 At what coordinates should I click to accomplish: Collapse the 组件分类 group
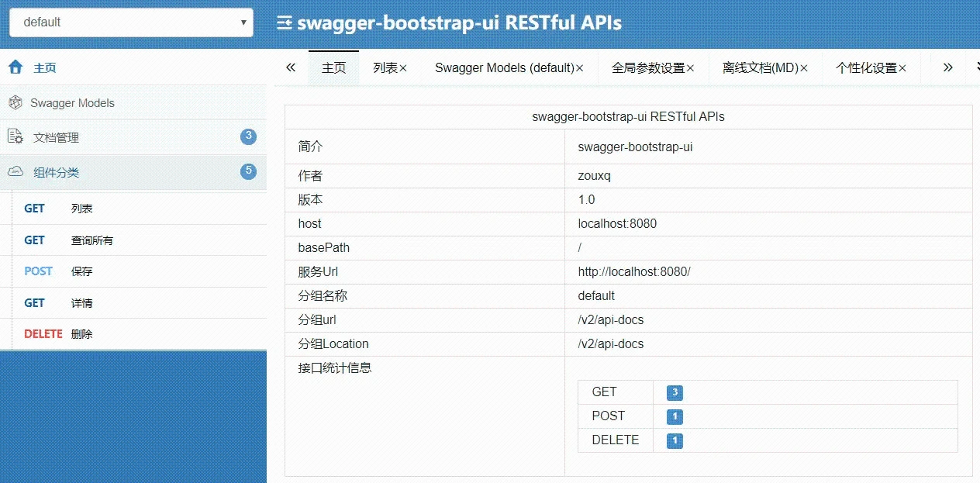133,172
